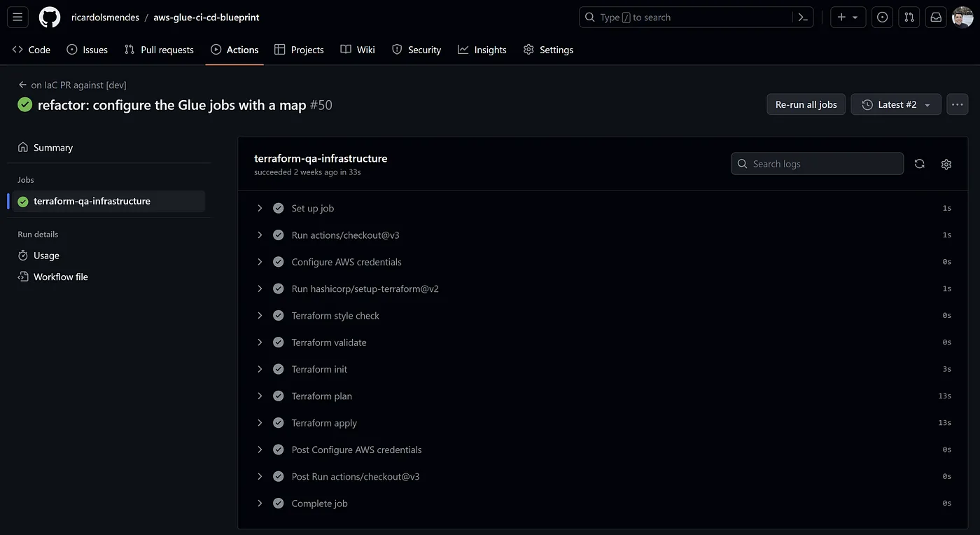
Task: Click the back arrow to workflow runs
Action: click(x=22, y=85)
